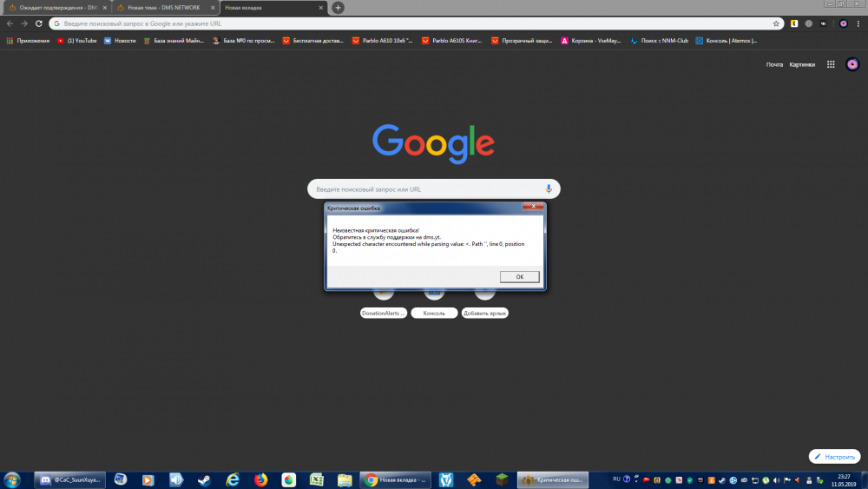
Task: Open the 'Почта' link
Action: click(774, 64)
